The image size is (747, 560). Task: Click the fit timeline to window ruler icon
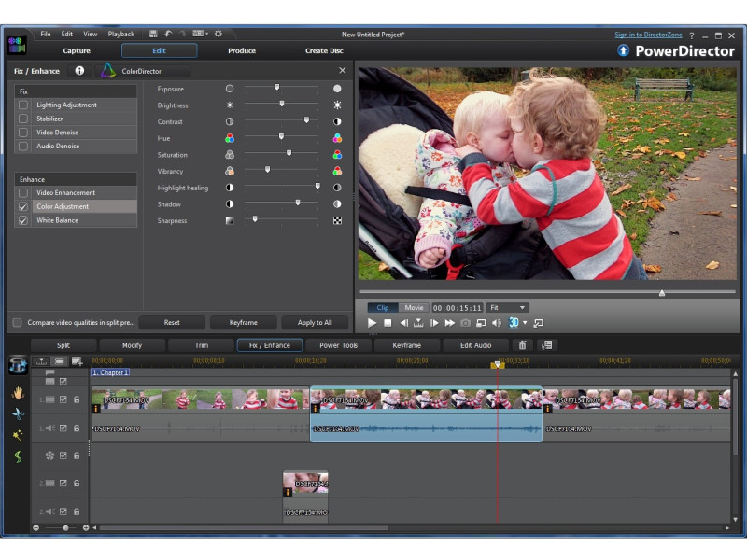[41, 361]
